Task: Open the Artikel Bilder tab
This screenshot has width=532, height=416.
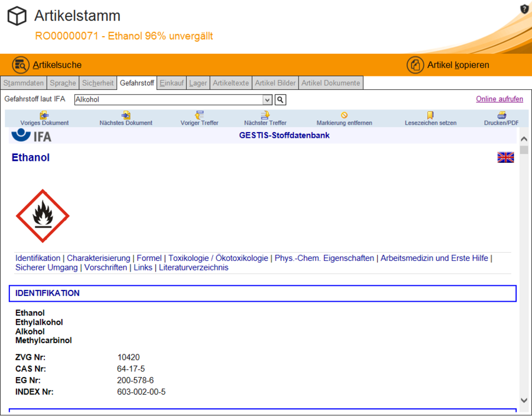Action: click(x=275, y=83)
